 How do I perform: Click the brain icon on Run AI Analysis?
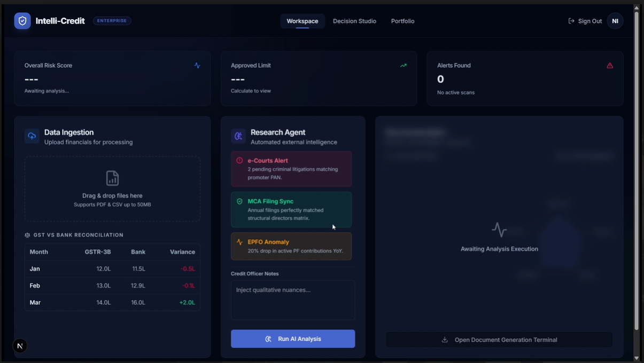(x=268, y=339)
